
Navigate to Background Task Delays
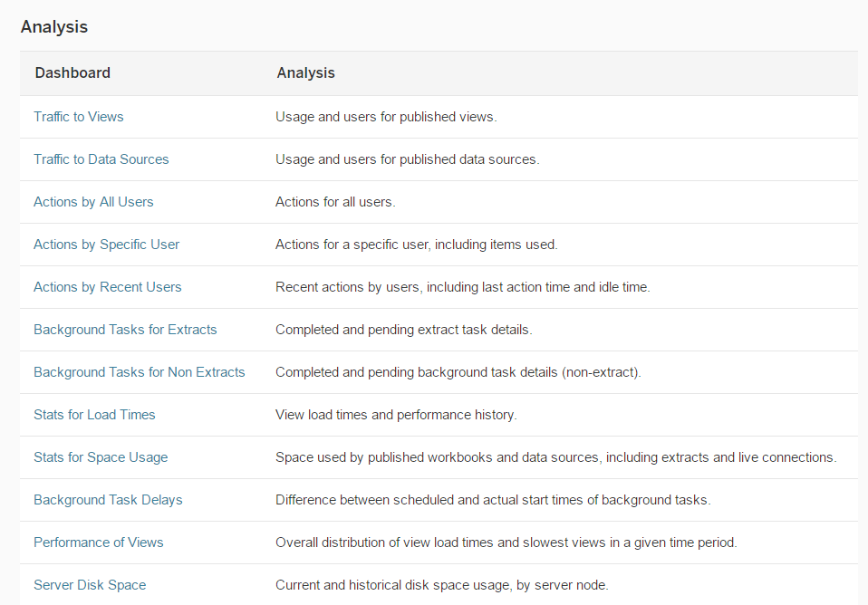[x=108, y=500]
